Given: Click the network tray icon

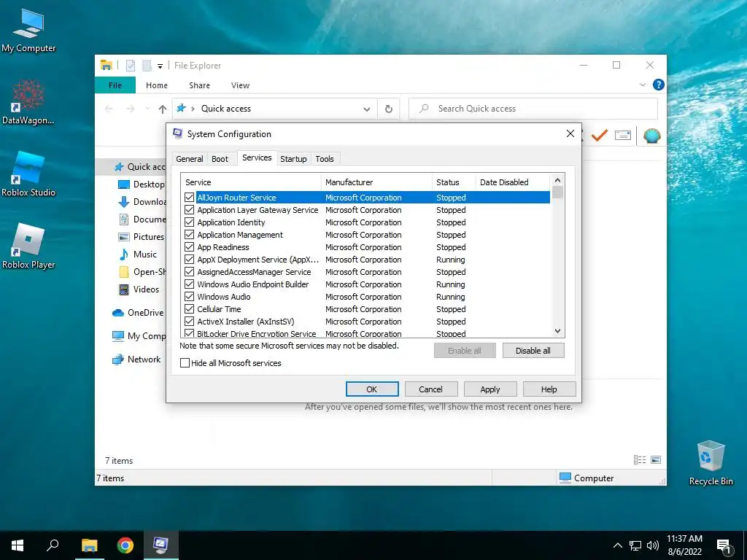Looking at the screenshot, I should 635,545.
